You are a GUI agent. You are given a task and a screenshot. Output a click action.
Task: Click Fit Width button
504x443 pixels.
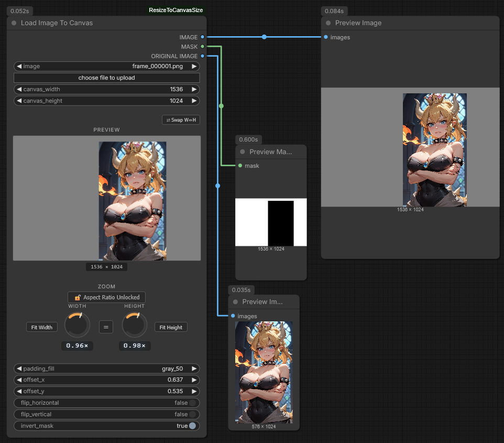tap(42, 327)
